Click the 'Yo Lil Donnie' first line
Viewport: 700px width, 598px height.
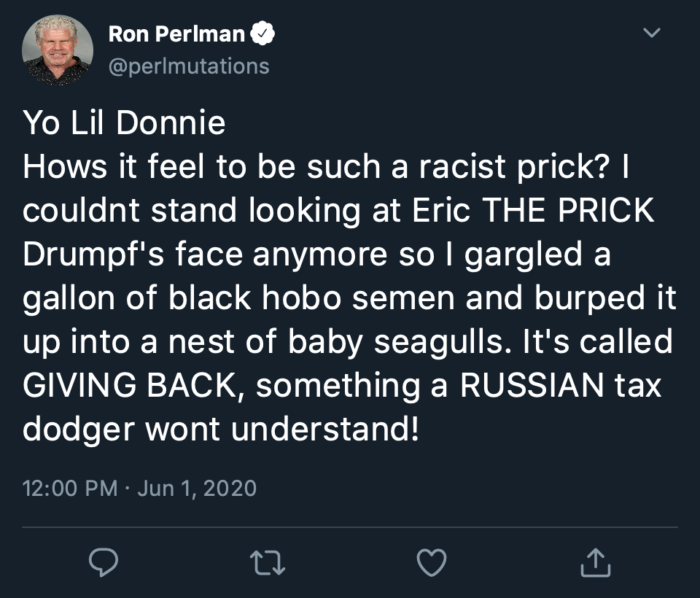coord(124,123)
